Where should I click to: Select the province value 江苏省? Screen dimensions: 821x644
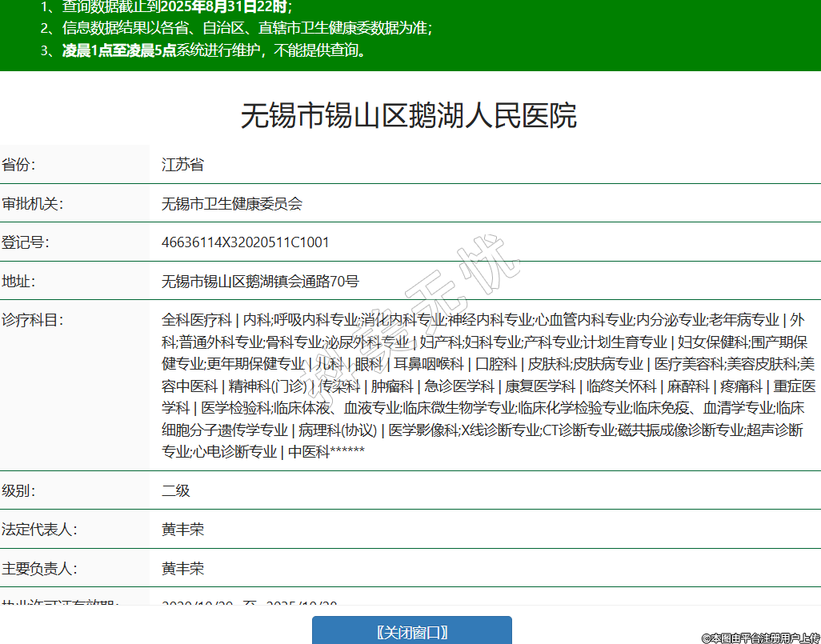click(x=182, y=165)
